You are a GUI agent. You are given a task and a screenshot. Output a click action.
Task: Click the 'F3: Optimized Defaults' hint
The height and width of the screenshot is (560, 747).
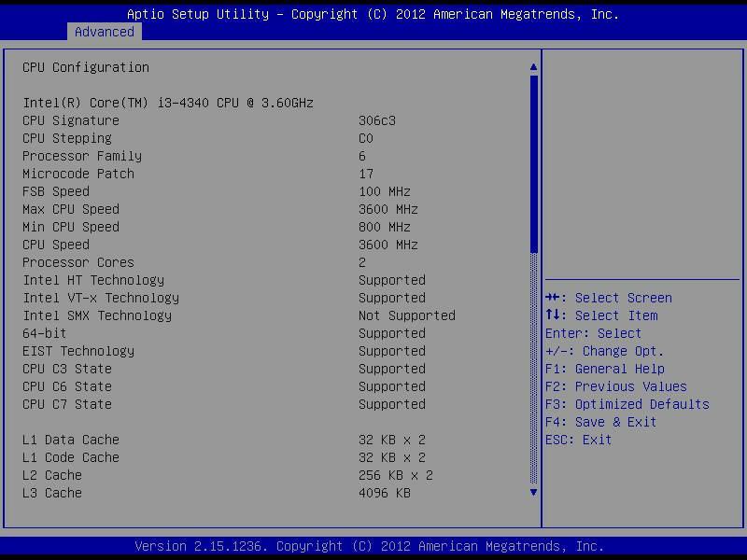(627, 404)
